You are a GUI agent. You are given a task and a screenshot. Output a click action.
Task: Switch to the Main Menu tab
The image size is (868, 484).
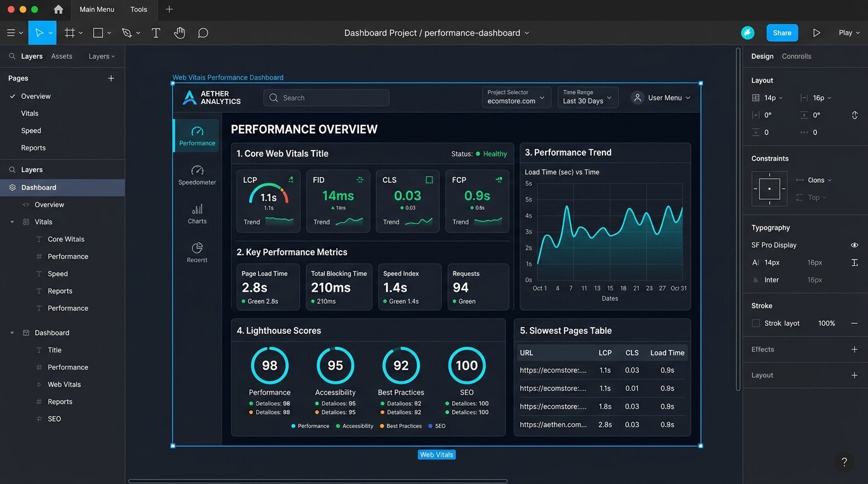click(x=97, y=9)
